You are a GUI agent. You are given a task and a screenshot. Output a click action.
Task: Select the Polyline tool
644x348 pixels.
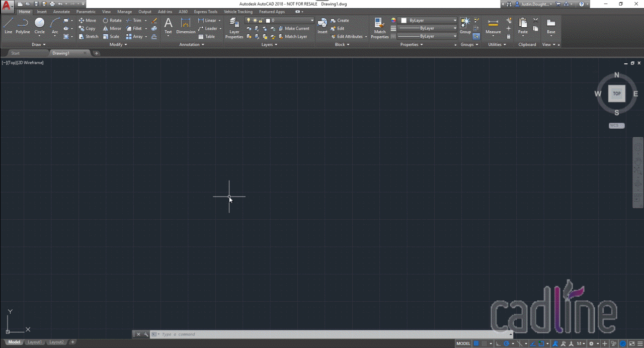pos(23,25)
